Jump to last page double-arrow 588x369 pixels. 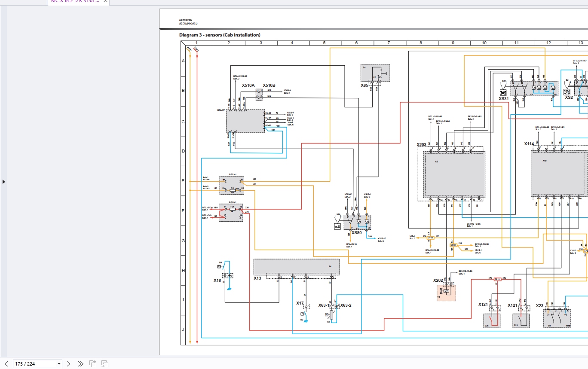(x=80, y=364)
